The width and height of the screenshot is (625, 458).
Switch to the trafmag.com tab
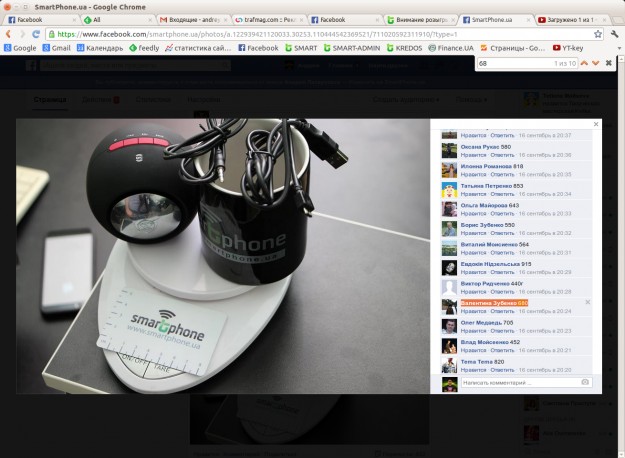click(270, 19)
